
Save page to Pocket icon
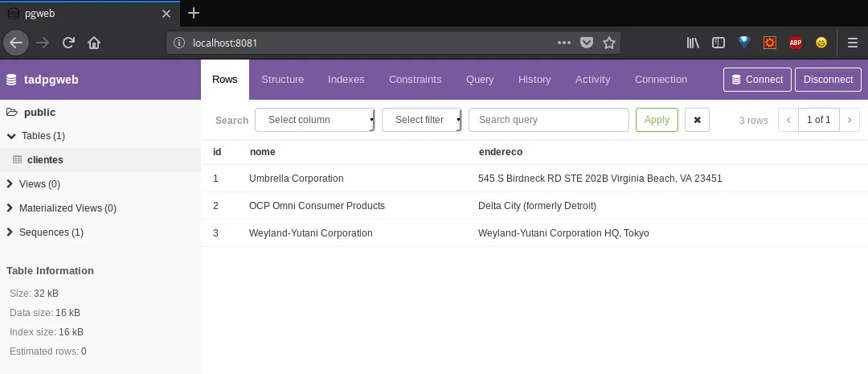pos(586,43)
